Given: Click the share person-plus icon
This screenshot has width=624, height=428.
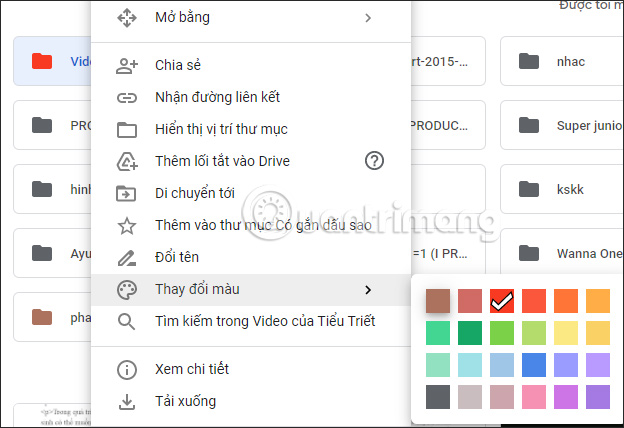Looking at the screenshot, I should (127, 65).
